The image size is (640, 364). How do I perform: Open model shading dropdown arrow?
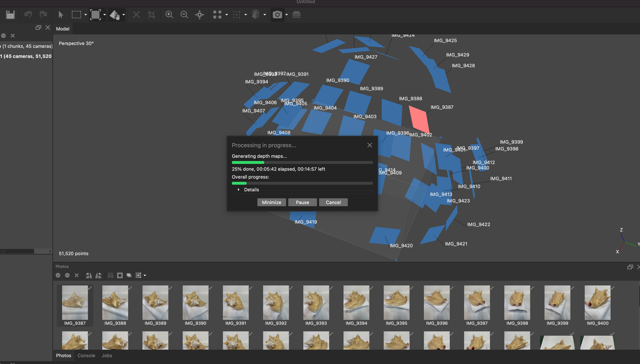click(265, 15)
